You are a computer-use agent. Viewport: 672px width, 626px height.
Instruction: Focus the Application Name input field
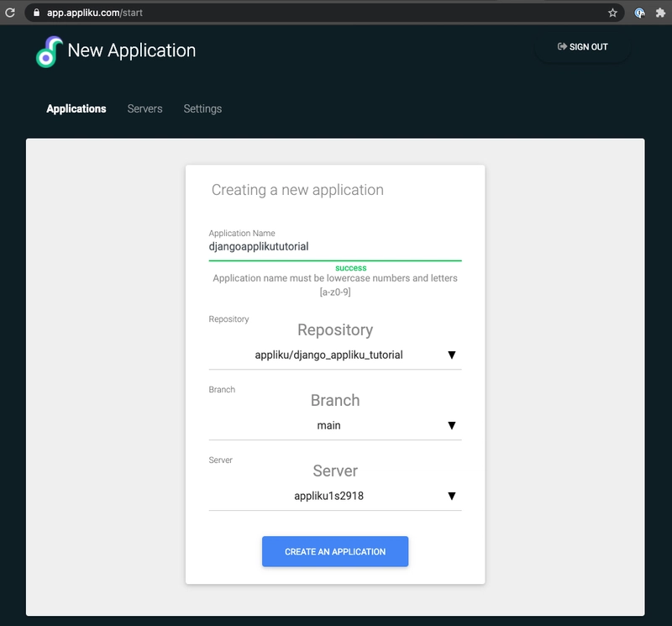[335, 246]
